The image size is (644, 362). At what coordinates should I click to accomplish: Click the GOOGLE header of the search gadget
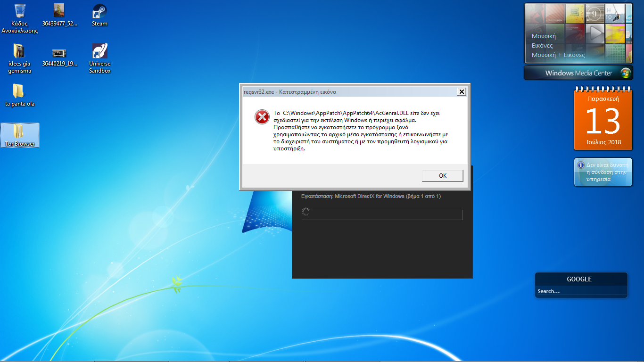point(579,279)
